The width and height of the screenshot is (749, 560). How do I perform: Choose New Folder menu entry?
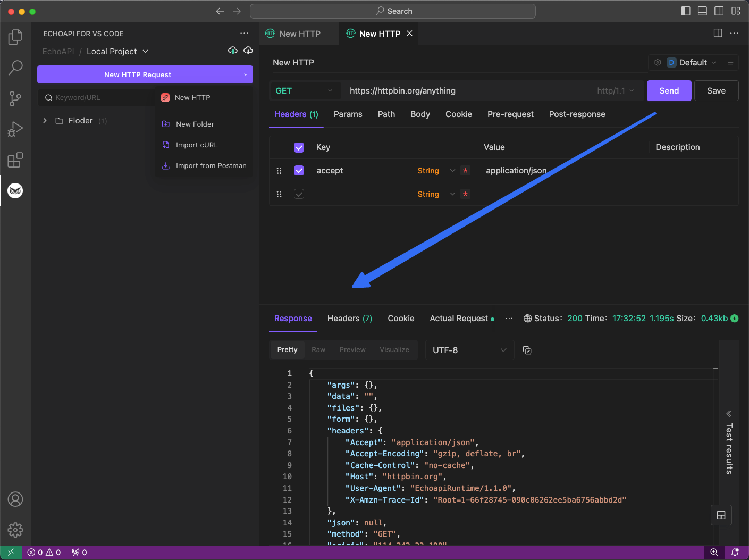(204, 124)
